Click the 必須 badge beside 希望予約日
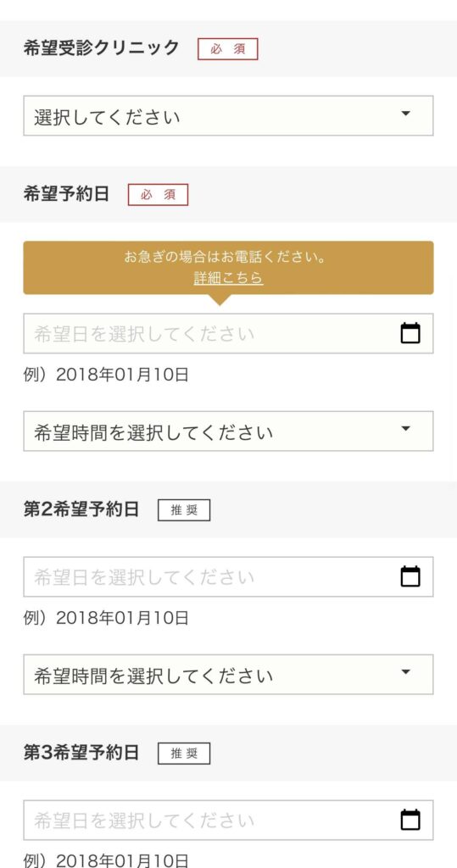The image size is (457, 868). coord(158,195)
